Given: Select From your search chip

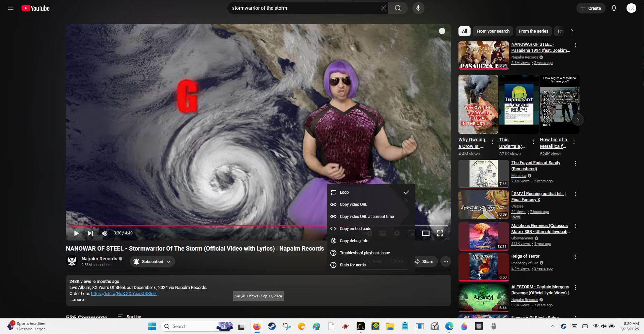Looking at the screenshot, I should [493, 31].
